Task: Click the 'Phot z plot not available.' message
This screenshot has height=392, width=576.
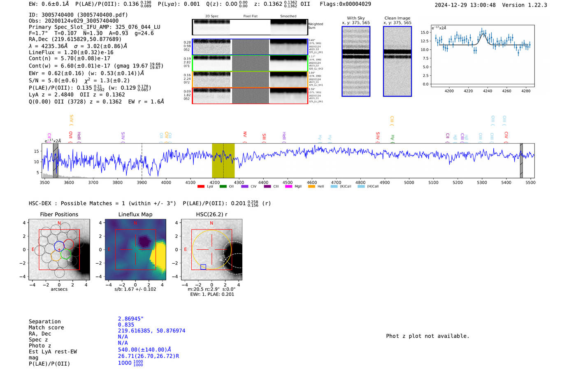Action: pos(427,336)
